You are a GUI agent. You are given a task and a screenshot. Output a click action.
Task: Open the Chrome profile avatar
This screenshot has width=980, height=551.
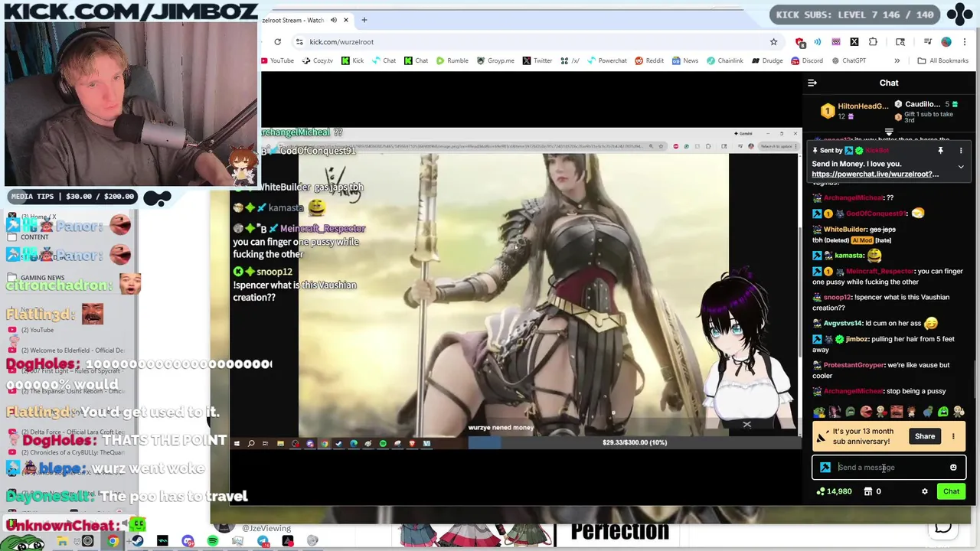(x=946, y=41)
